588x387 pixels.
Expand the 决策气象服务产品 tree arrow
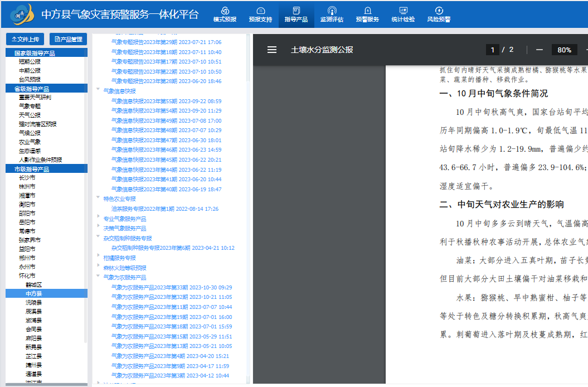(x=98, y=226)
